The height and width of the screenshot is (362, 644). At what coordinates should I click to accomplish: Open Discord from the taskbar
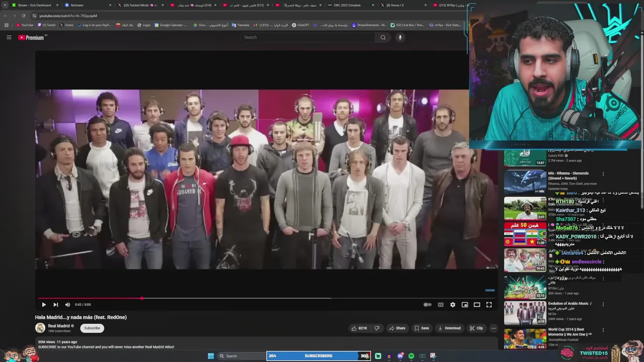[x=400, y=356]
